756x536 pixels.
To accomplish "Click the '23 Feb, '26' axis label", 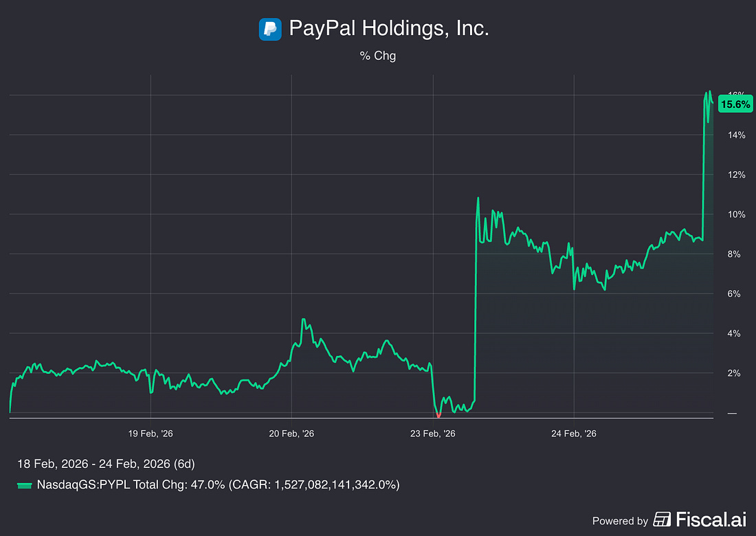I will point(432,434).
